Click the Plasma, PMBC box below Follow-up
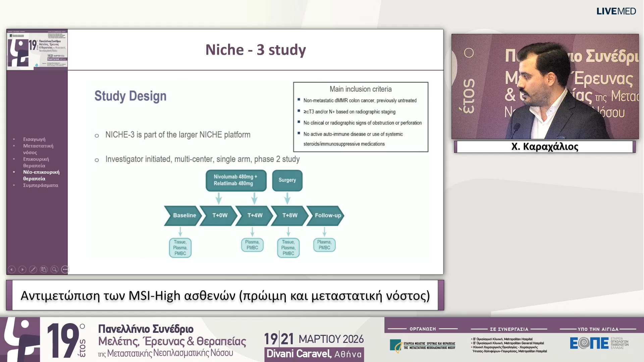644x362 pixels. click(x=324, y=245)
